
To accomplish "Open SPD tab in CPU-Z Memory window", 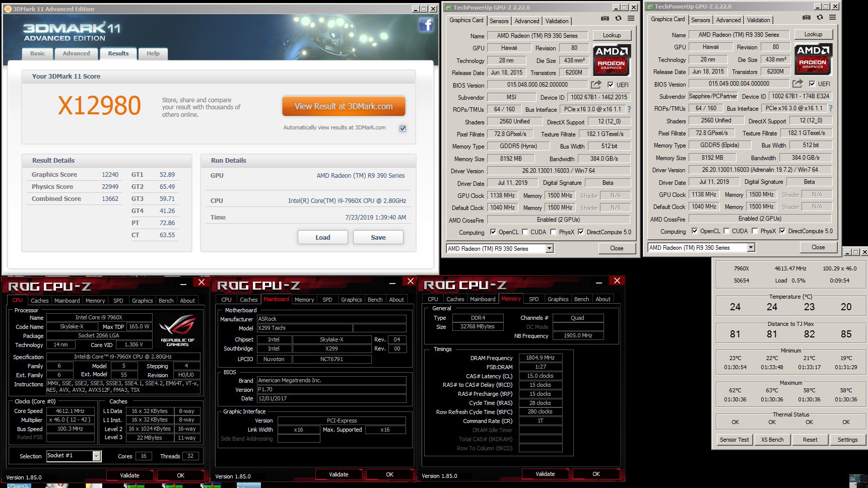I will coord(534,299).
